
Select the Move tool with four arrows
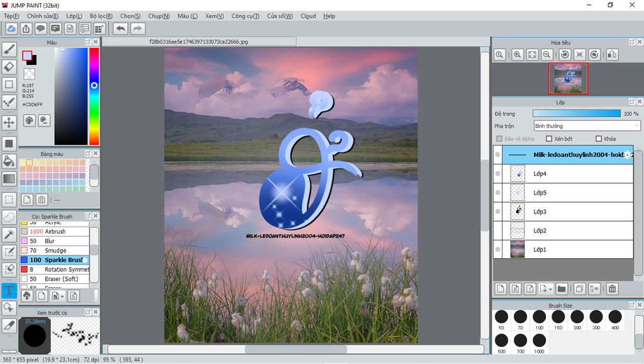click(x=9, y=122)
